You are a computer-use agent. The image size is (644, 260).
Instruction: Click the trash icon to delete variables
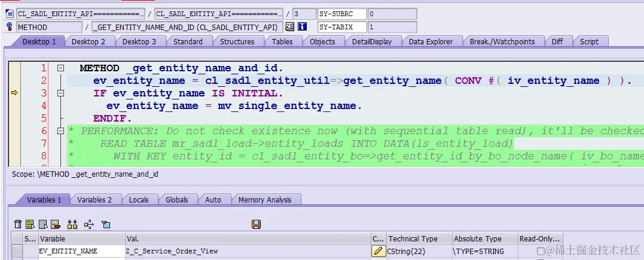[x=18, y=224]
